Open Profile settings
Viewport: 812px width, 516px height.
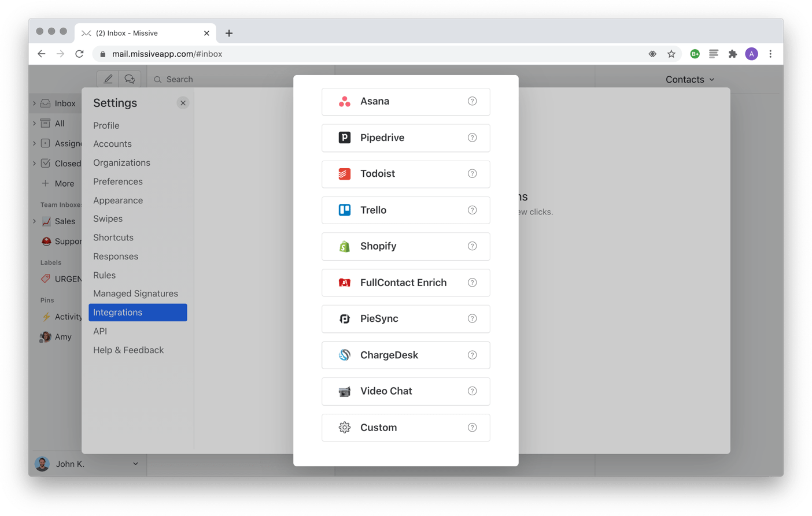[106, 125]
